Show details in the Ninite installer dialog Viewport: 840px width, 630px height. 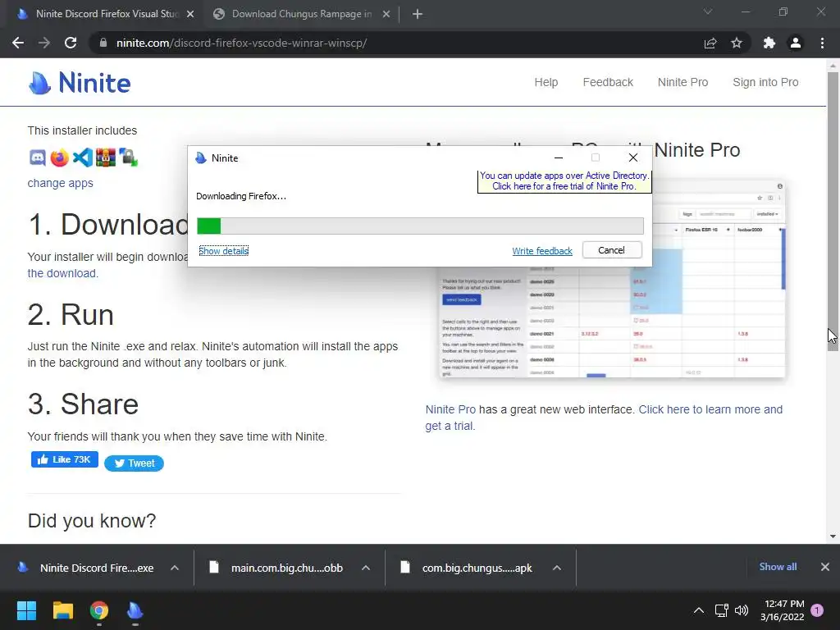(x=223, y=251)
